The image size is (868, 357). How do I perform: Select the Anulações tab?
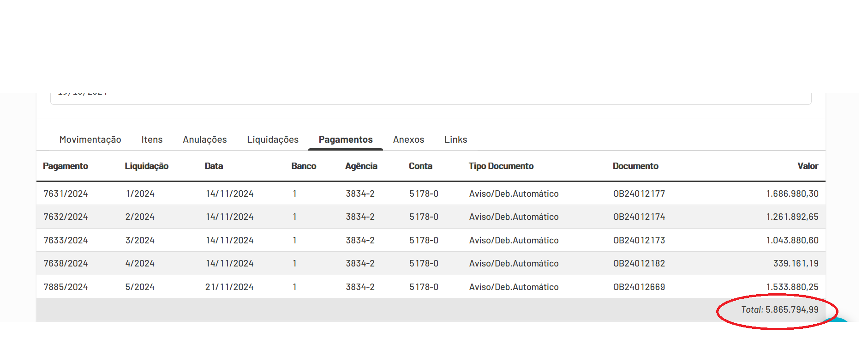click(205, 139)
